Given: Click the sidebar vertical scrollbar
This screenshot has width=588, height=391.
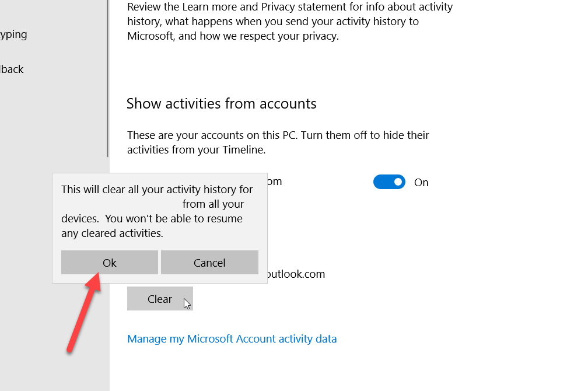Looking at the screenshot, I should point(108,76).
